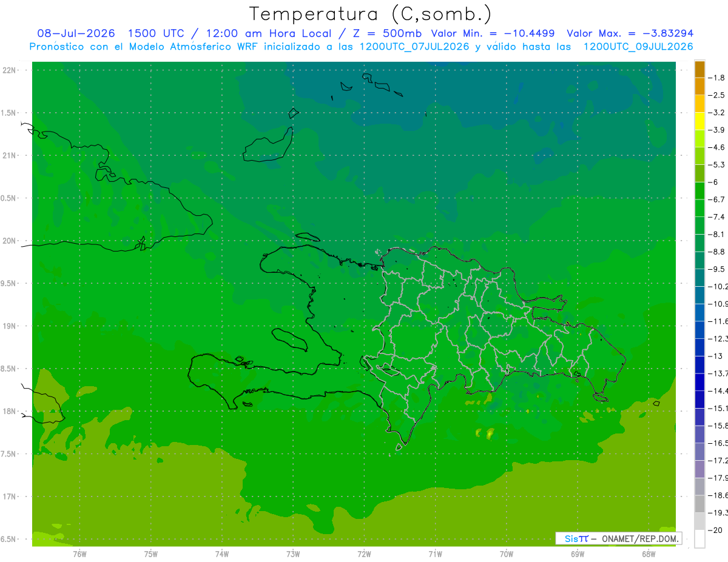Screen dimensions: 728x562
Task: Click the "-7.4" colorbar tick label
Action: pos(716,216)
